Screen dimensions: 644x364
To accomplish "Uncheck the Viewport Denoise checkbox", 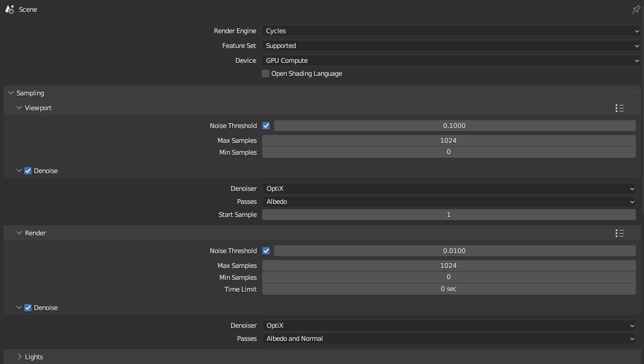I will pyautogui.click(x=28, y=171).
